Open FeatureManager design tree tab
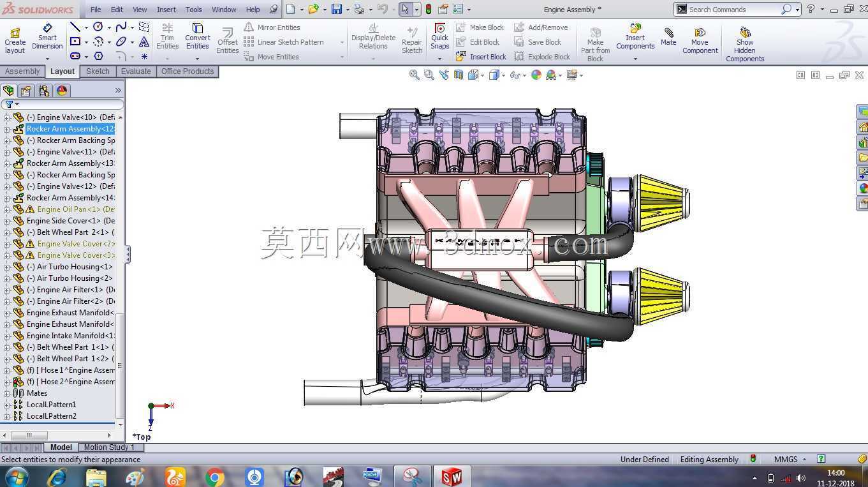 (x=8, y=91)
